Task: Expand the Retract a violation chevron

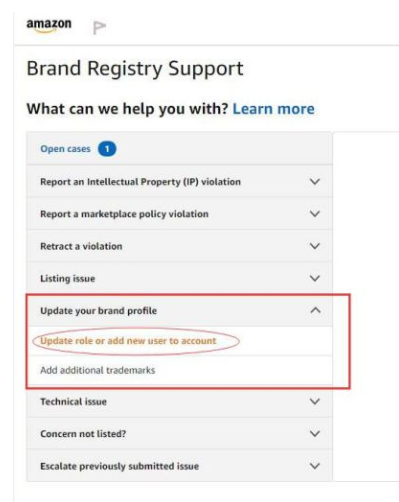Action: point(315,246)
